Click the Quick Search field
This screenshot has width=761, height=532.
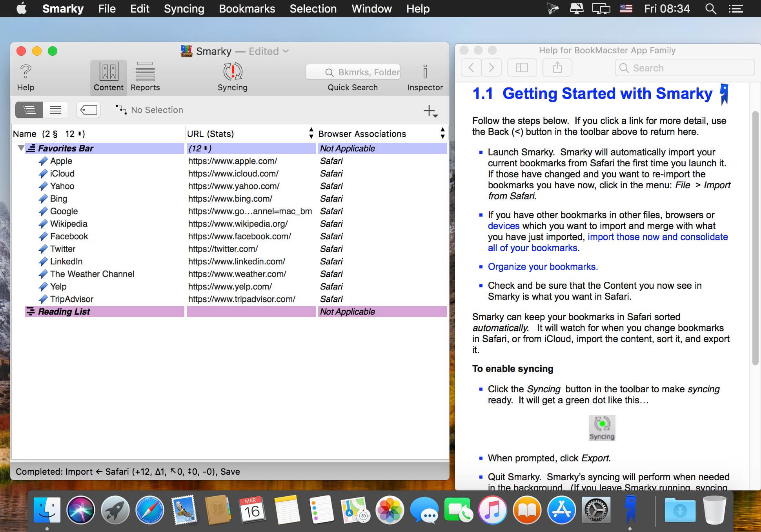click(353, 72)
